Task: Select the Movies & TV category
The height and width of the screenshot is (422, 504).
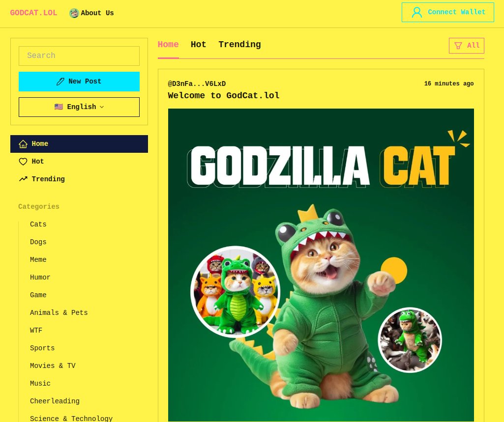Action: point(53,366)
